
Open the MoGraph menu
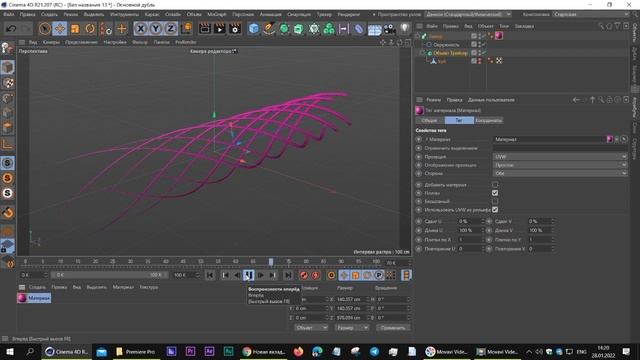tap(217, 14)
